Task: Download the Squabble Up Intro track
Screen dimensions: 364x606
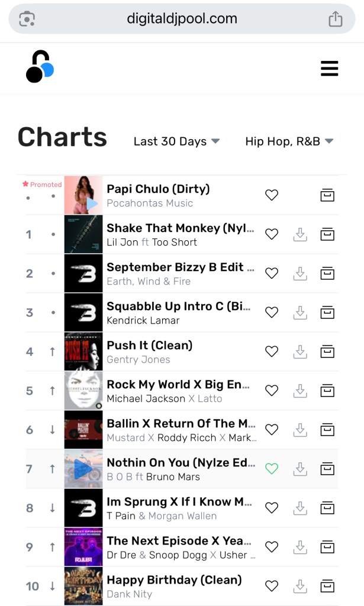Action: tap(300, 312)
